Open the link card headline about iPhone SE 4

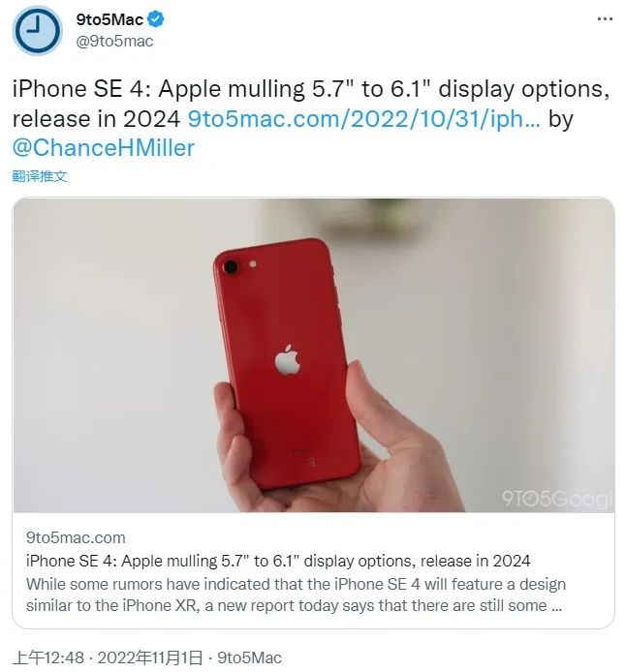(278, 561)
